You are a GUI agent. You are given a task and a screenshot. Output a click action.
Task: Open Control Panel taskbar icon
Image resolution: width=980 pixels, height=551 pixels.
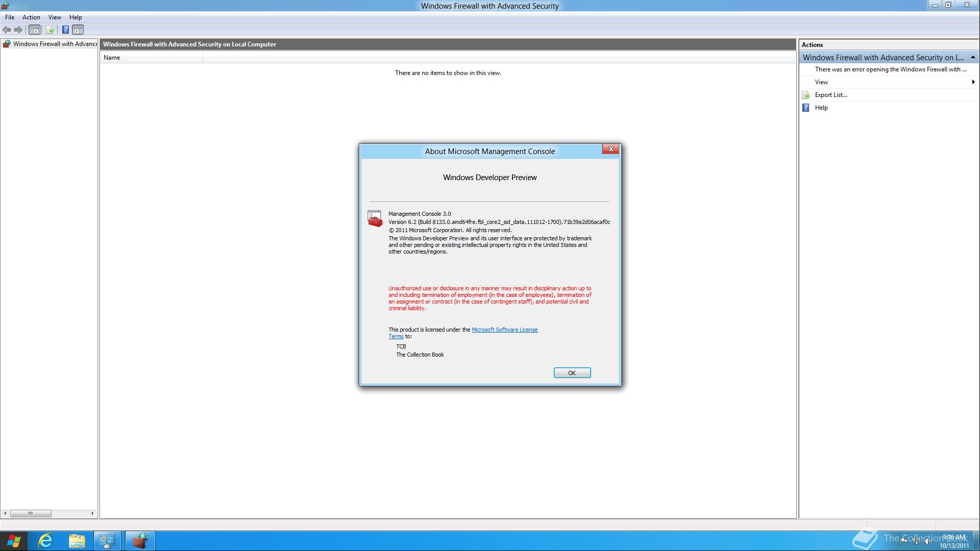108,541
